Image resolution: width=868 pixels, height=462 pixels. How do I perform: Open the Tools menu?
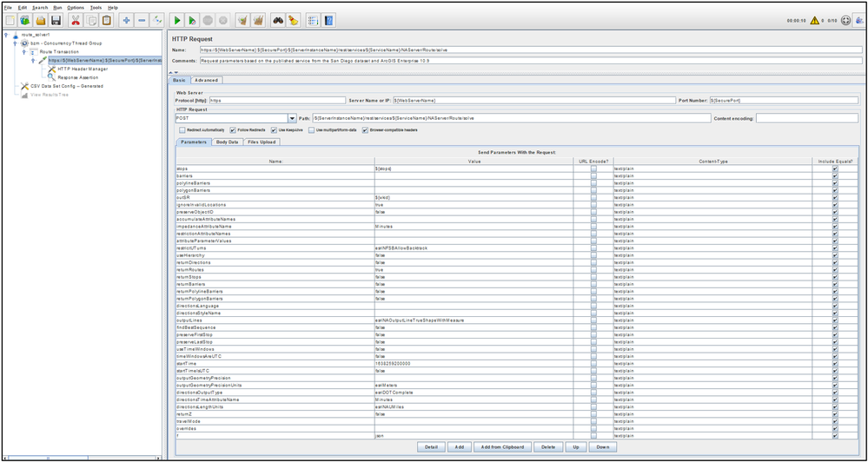[x=96, y=8]
